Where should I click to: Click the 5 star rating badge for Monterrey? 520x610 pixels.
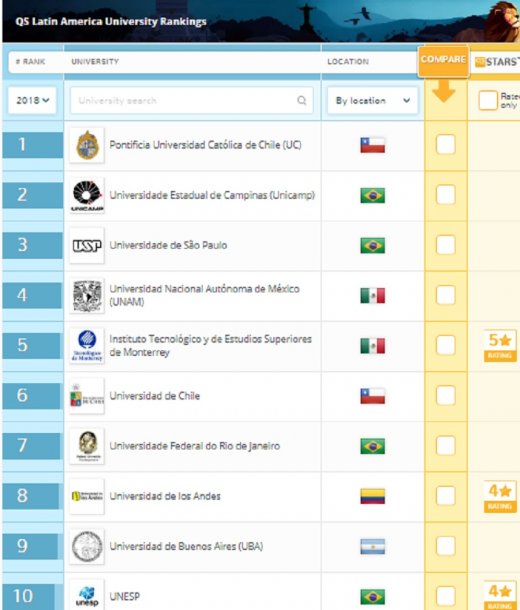[x=500, y=345]
